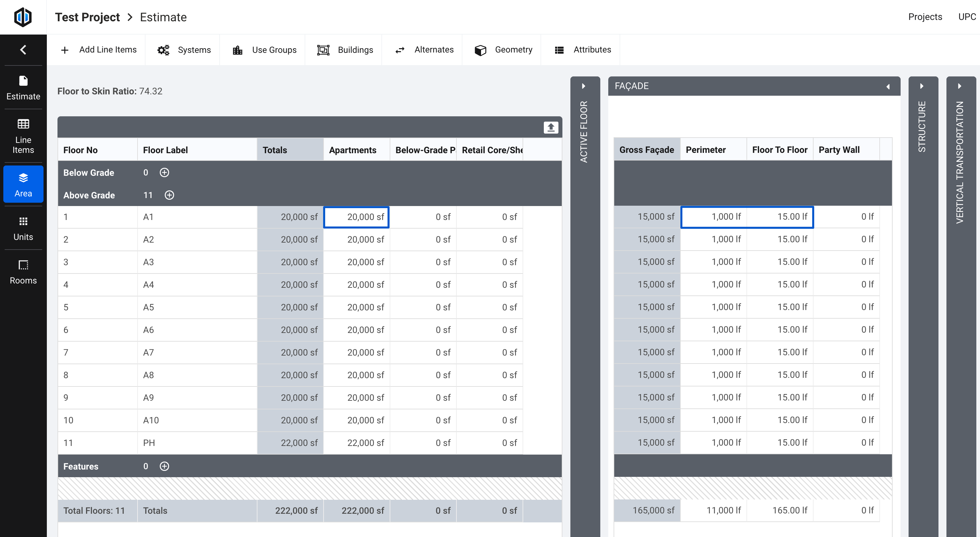Click the upload icon above the floor table

[x=550, y=127]
